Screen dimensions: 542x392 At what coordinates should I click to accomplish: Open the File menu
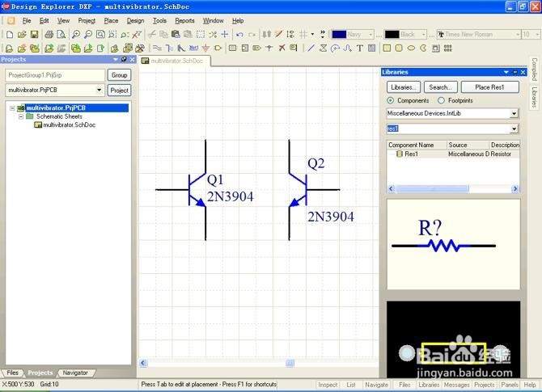click(x=27, y=21)
